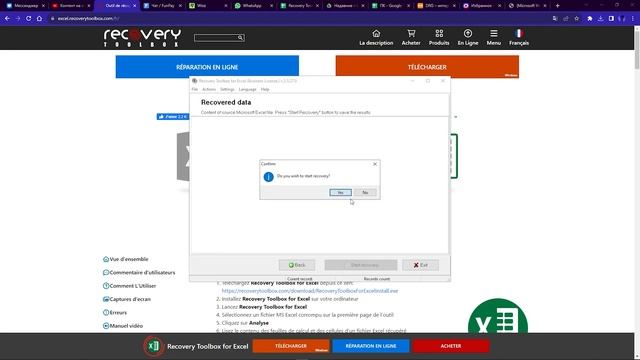The image size is (640, 360).
Task: Switch to the Recovery Toolbox sheet tab
Action: [299, 6]
